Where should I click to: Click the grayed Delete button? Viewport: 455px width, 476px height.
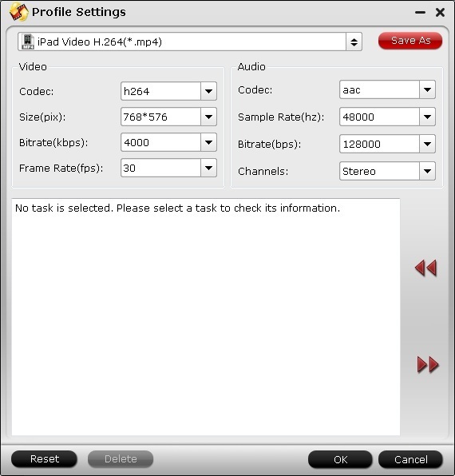coord(121,459)
